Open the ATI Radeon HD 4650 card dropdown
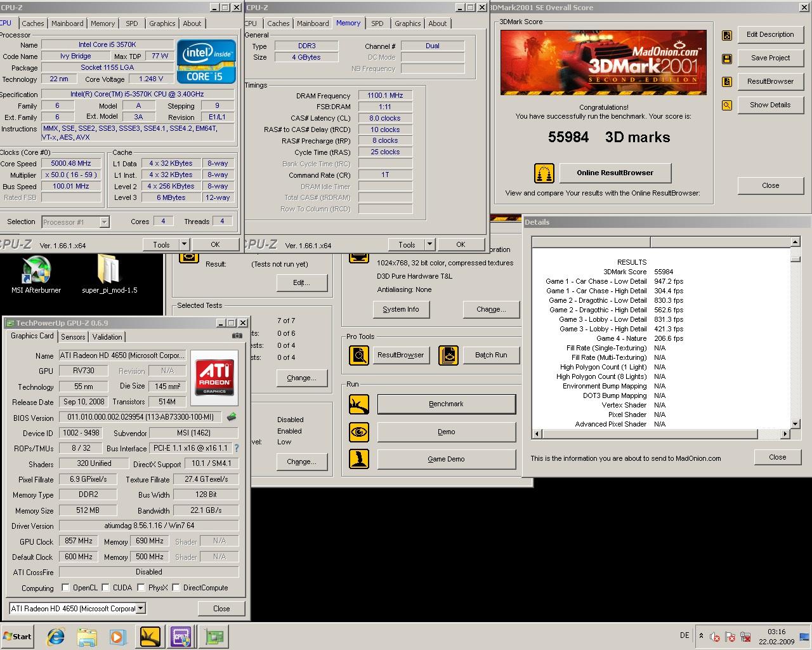Screen dimensions: 812x650 click(x=140, y=609)
